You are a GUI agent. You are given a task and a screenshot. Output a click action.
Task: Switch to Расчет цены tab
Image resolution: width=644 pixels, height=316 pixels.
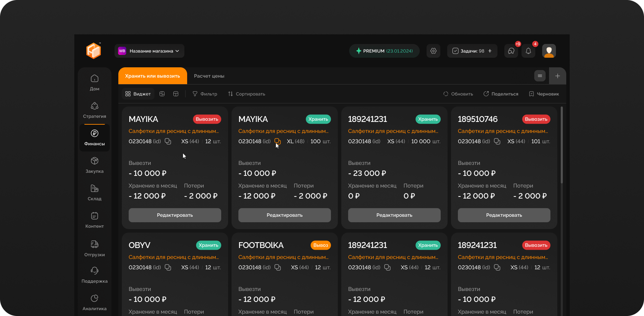click(x=209, y=76)
